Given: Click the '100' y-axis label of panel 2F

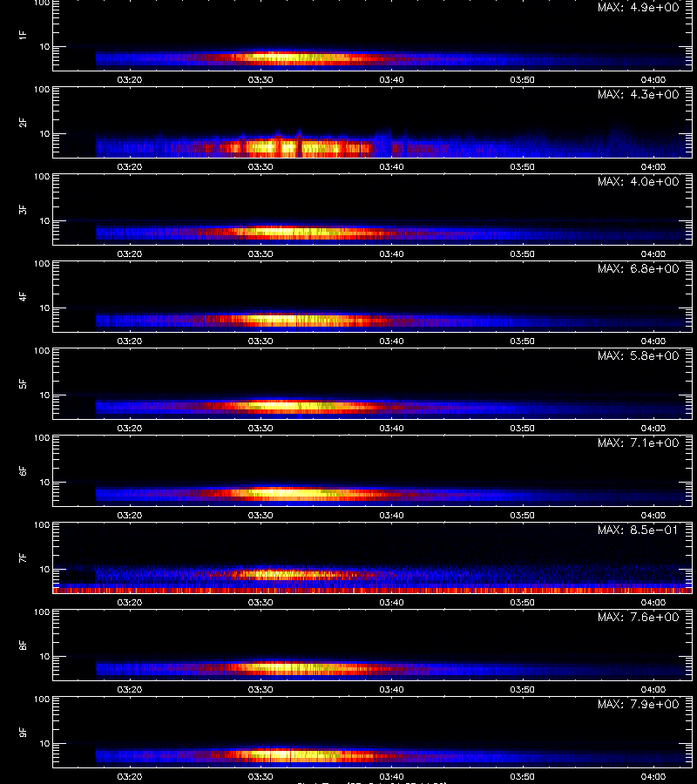Looking at the screenshot, I should 42,90.
